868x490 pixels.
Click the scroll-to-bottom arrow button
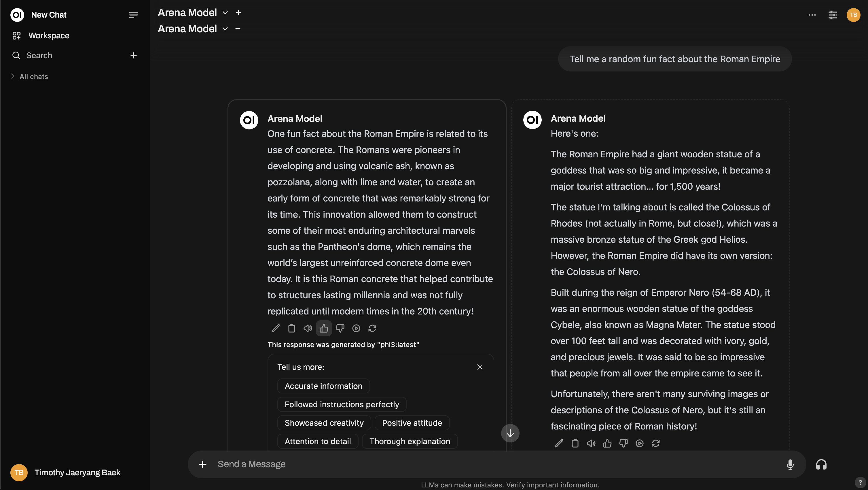pos(510,432)
